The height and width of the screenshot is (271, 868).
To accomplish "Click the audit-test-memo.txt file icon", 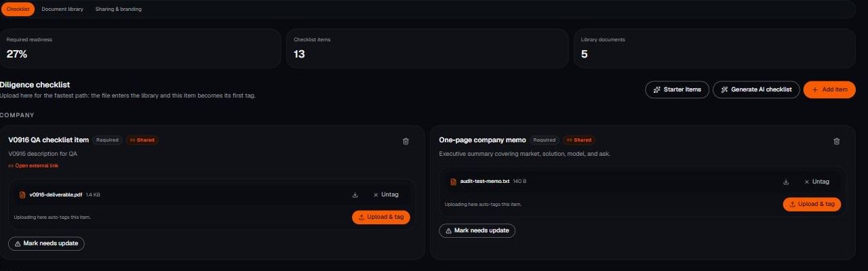I will (x=454, y=182).
